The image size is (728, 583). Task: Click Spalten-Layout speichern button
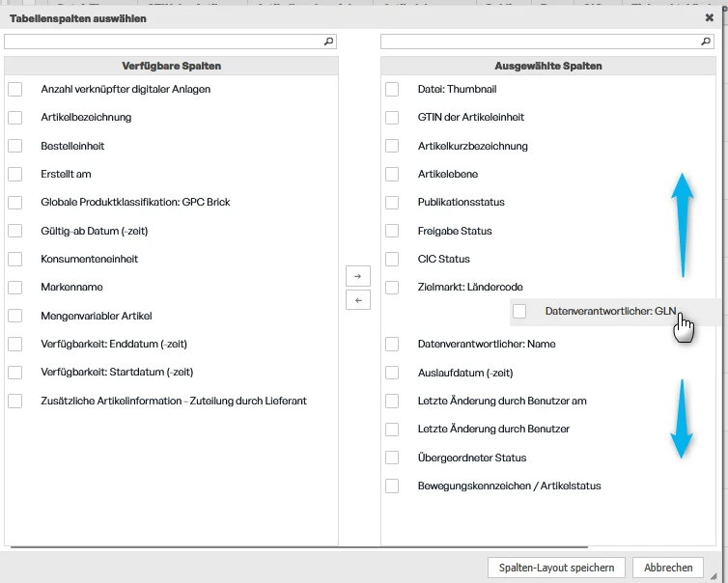coord(556,568)
